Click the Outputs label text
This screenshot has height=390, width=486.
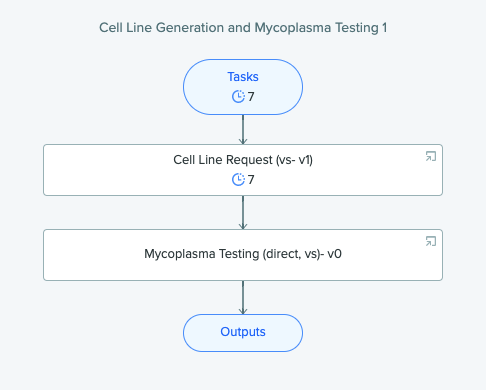coord(243,332)
